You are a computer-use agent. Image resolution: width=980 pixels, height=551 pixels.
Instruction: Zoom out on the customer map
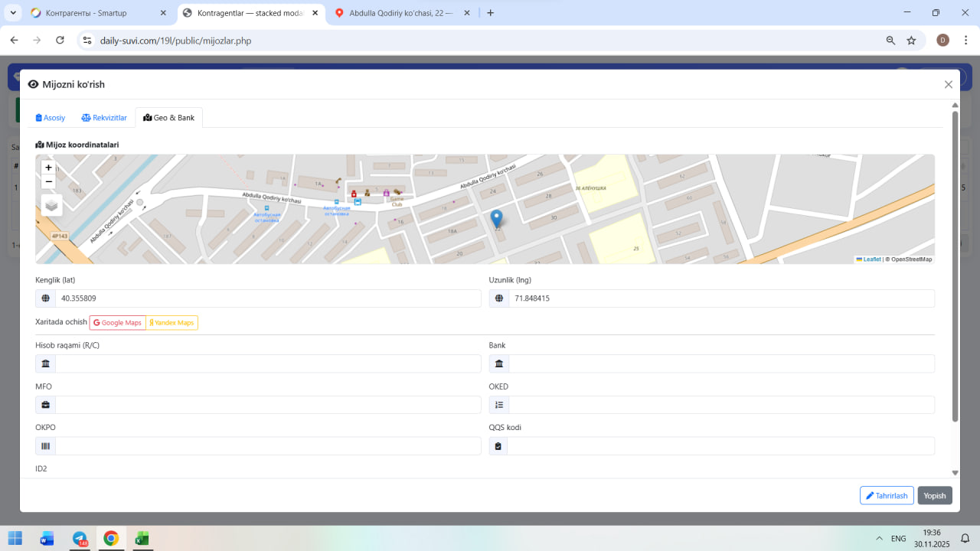[48, 182]
